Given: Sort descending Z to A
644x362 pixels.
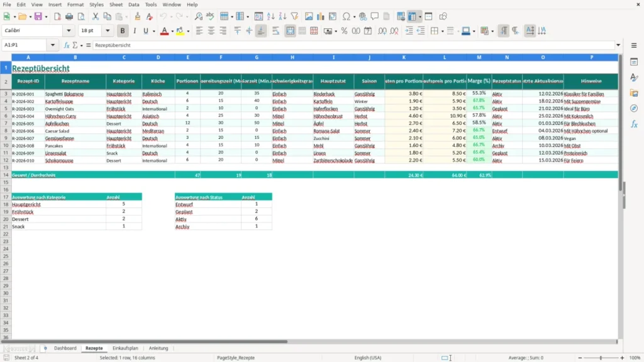Looking at the screenshot, I should coord(282,16).
